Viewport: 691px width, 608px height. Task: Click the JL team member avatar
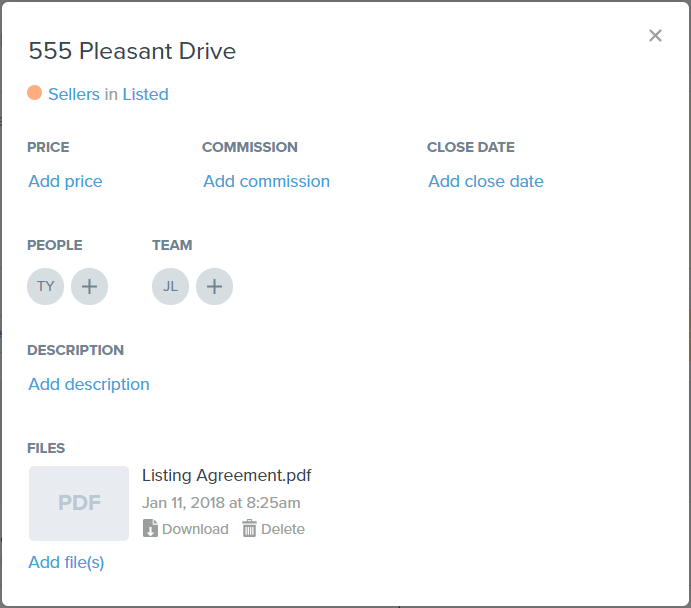[x=171, y=286]
